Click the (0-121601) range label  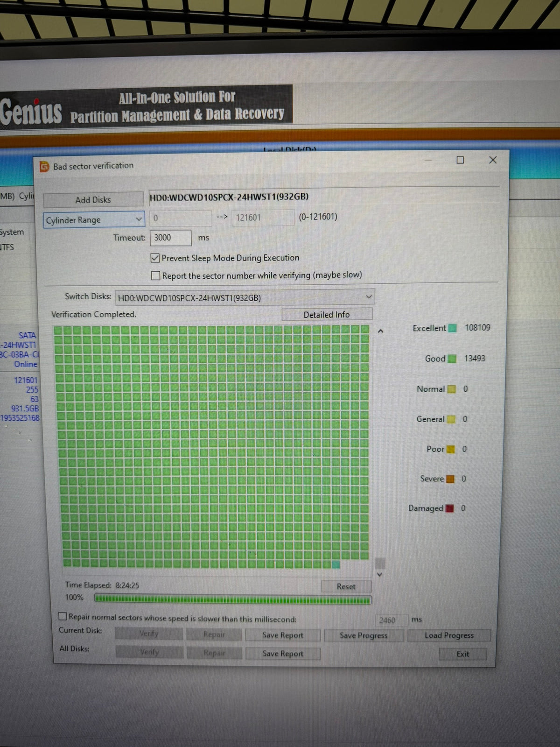(318, 217)
